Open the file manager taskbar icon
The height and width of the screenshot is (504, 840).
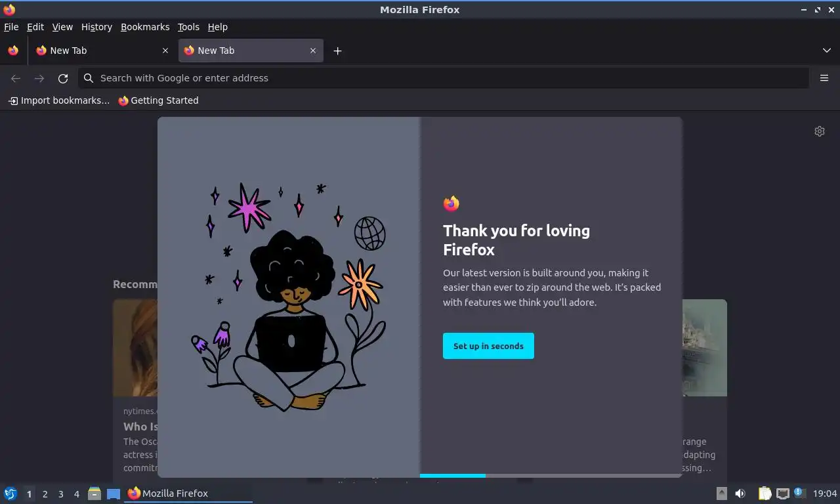[x=94, y=493]
